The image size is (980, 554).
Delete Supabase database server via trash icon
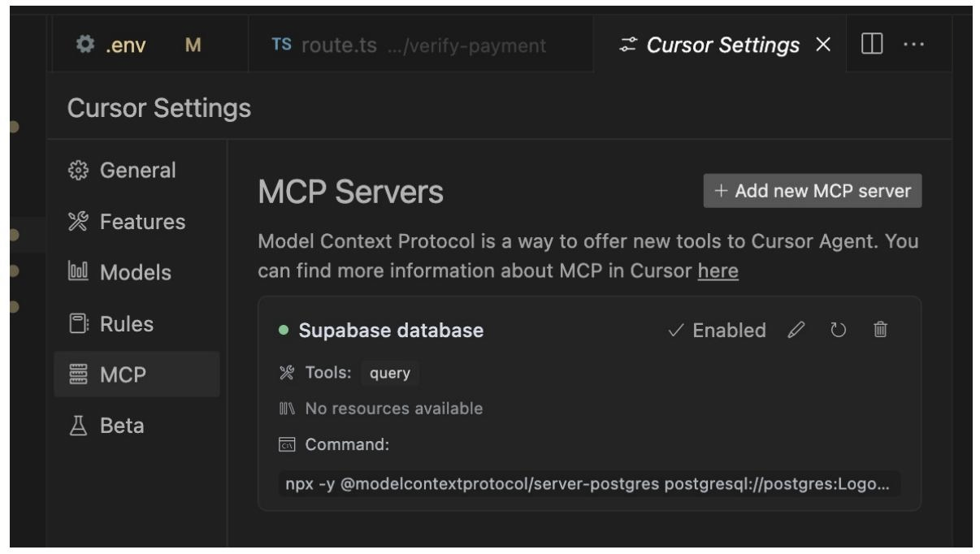[880, 331]
